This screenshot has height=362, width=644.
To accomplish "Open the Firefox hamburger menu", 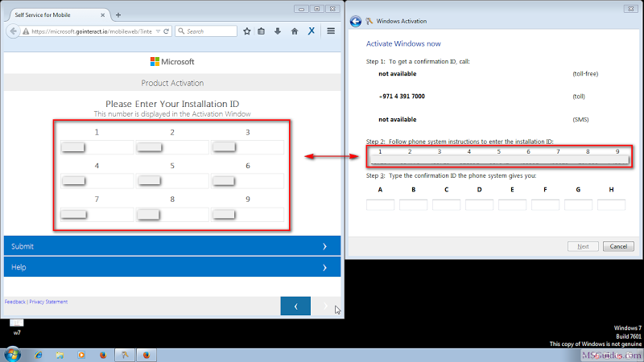I will tap(331, 31).
